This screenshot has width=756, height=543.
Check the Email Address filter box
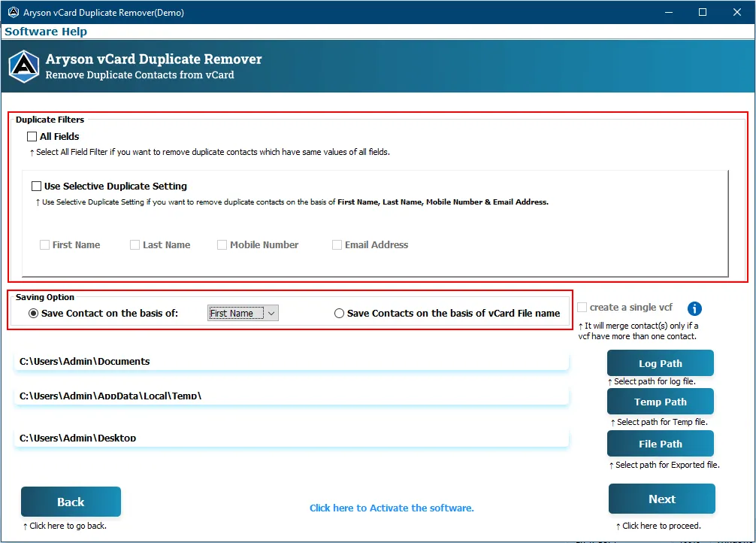tap(337, 245)
